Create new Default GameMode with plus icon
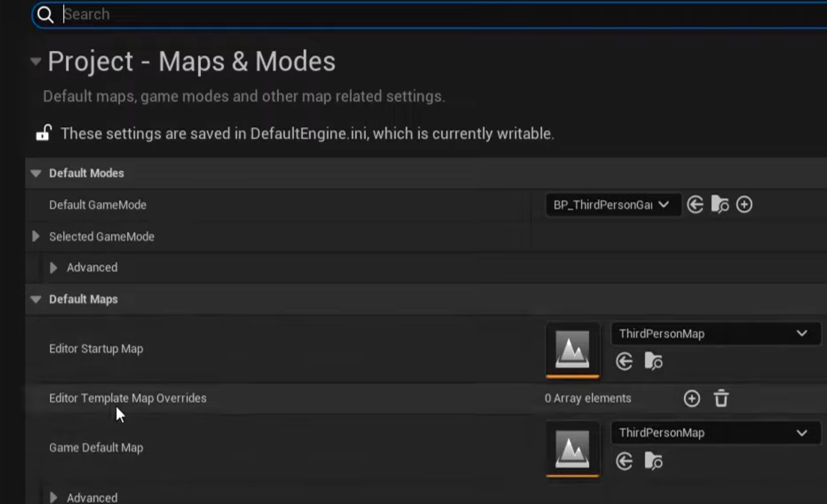This screenshot has height=504, width=827. [745, 205]
